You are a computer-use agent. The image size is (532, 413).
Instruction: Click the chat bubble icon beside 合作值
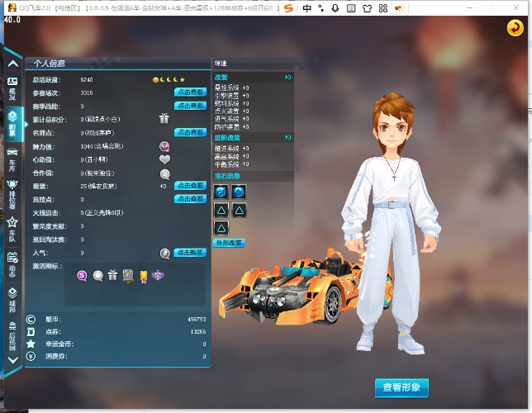pyautogui.click(x=165, y=173)
